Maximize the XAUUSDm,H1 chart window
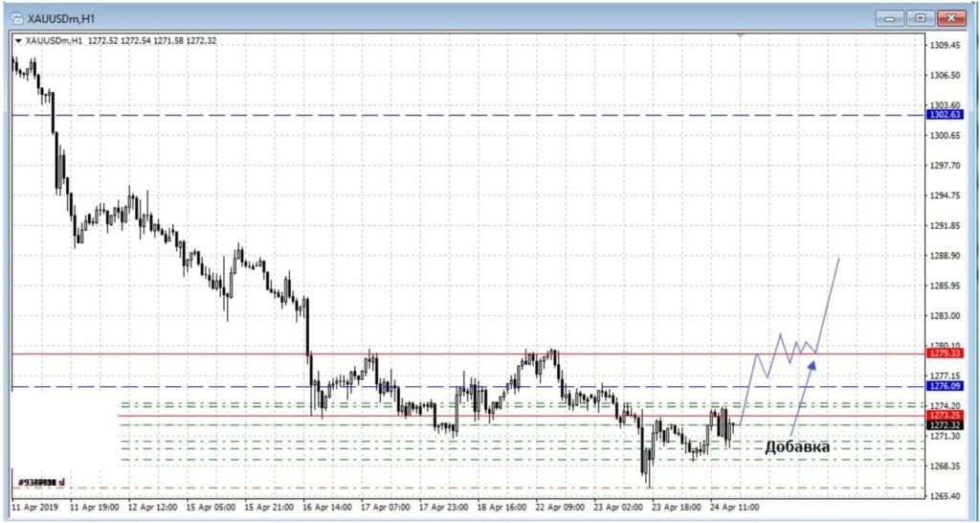 pyautogui.click(x=920, y=17)
